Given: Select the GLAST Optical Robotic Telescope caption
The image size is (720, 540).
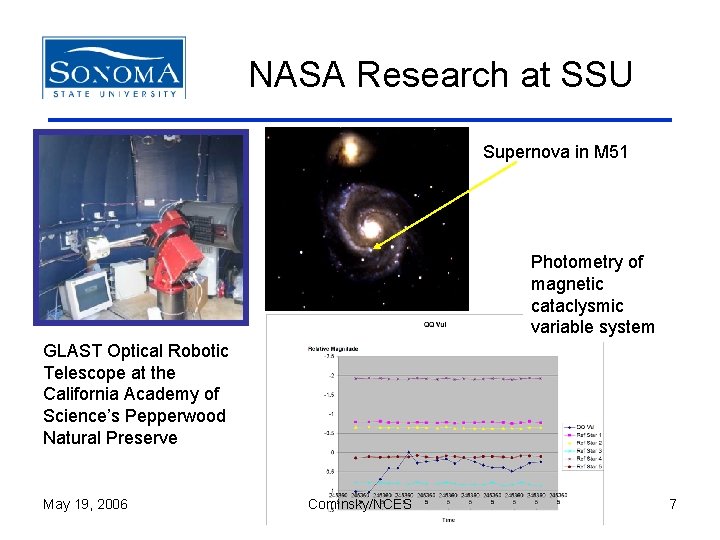Looking at the screenshot, I should click(136, 394).
